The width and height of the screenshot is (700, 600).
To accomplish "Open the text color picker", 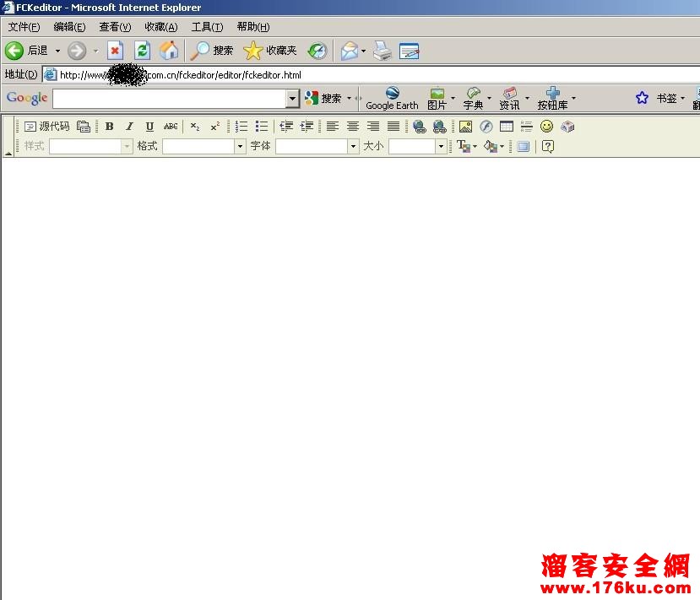I will click(x=466, y=146).
